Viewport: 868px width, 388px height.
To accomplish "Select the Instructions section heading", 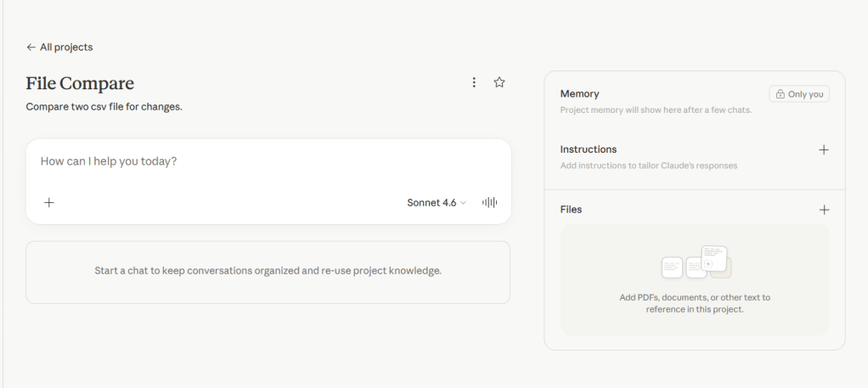I will pos(588,149).
